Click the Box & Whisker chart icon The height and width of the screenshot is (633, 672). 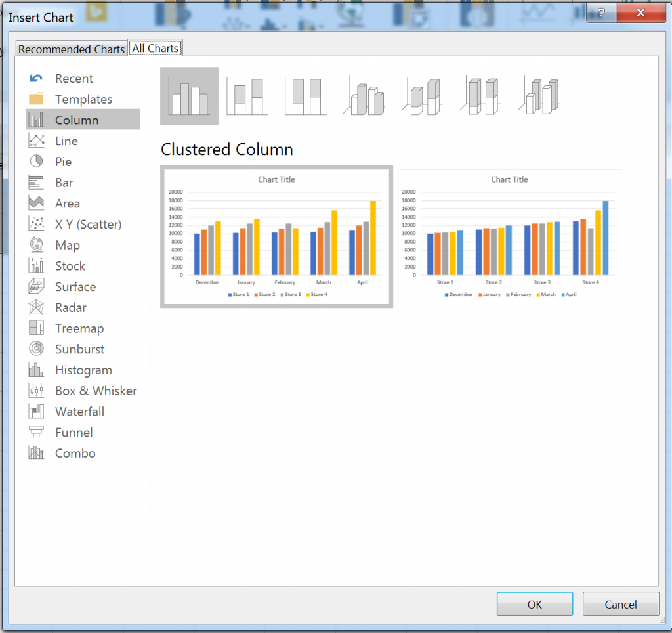[36, 390]
